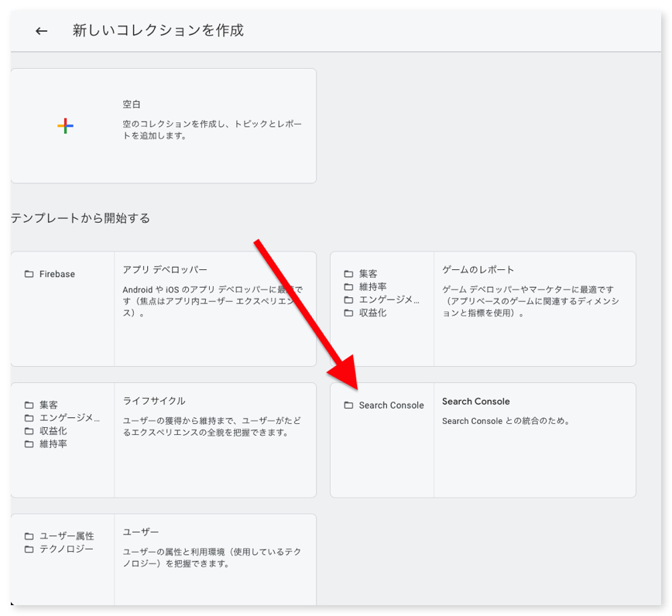Image resolution: width=672 pixels, height=616 pixels.
Task: Open the ゲームのレポート template
Action: coord(478,270)
